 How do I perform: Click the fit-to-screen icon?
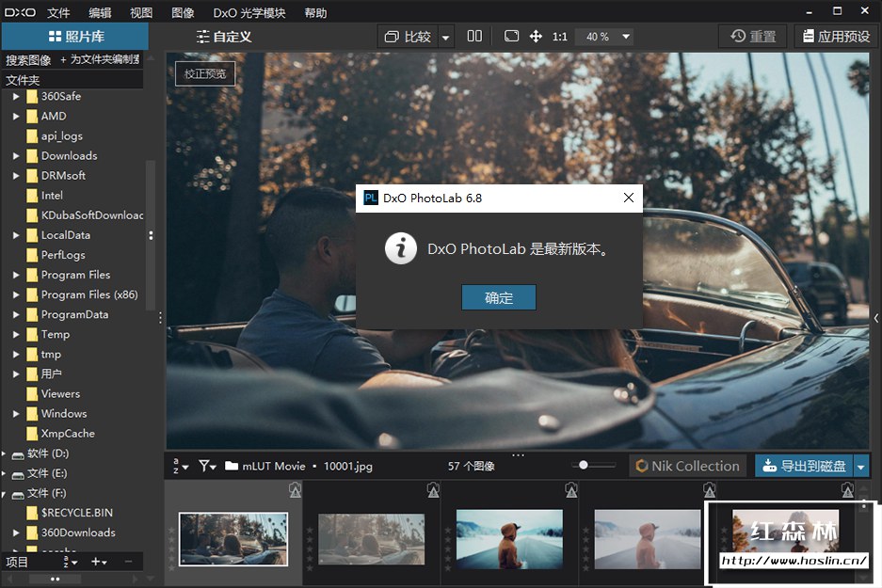pos(511,37)
